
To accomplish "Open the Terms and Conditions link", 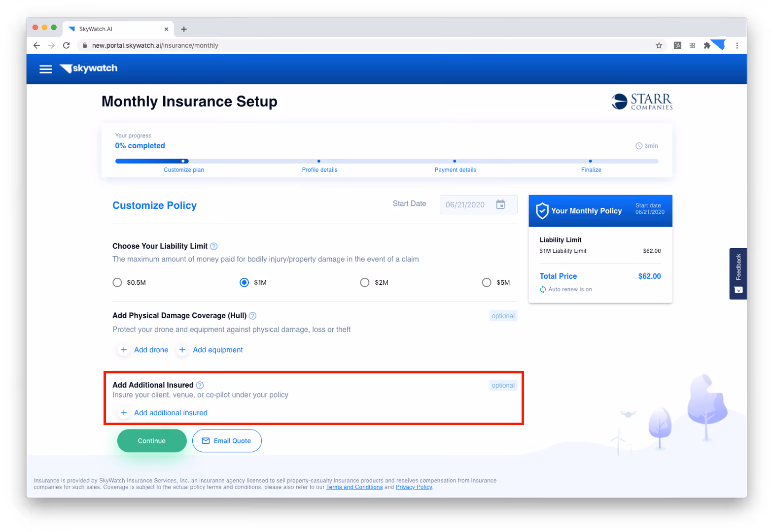I will [354, 487].
